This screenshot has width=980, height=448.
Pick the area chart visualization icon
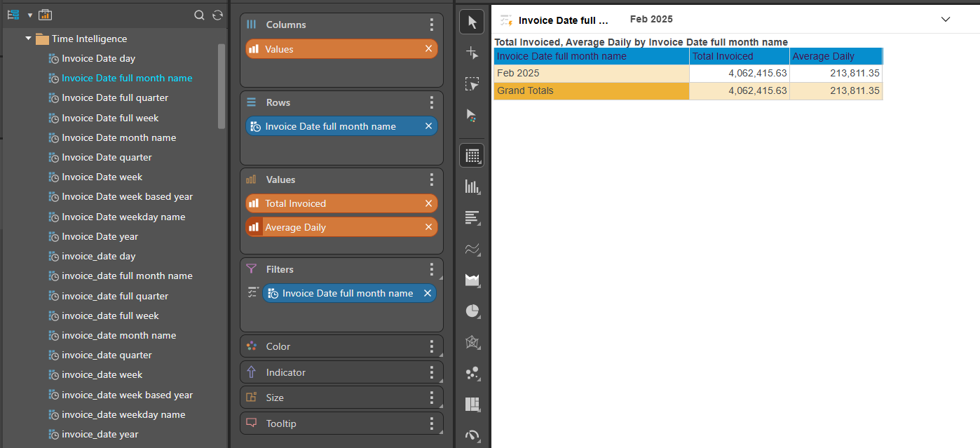472,280
